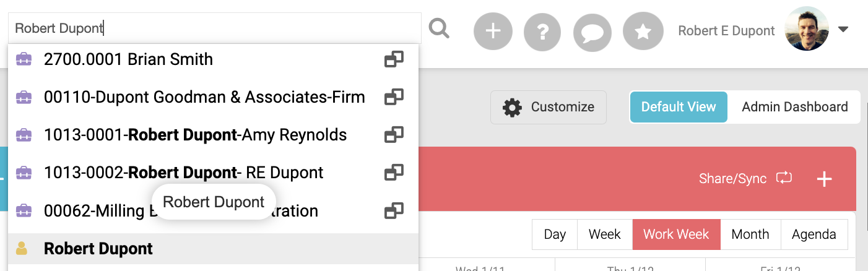Screen dimensions: 868x271
Task: Open the chat bubble messages icon
Action: click(592, 31)
